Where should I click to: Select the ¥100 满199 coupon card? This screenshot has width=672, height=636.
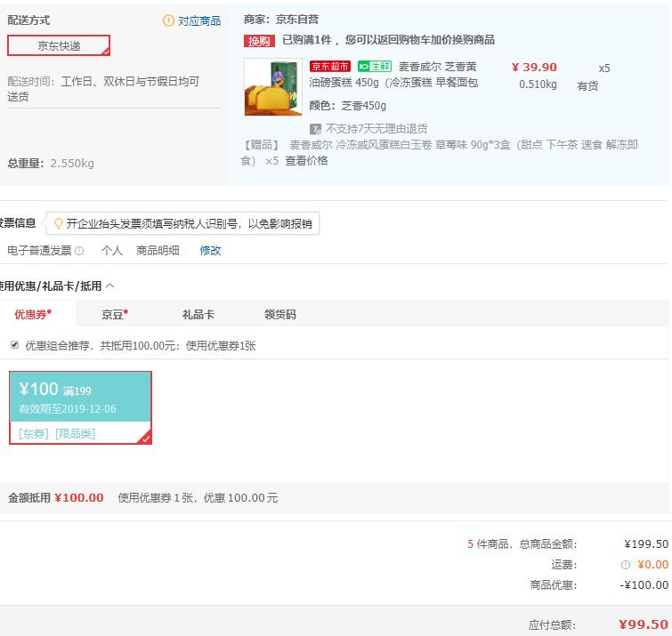click(81, 407)
